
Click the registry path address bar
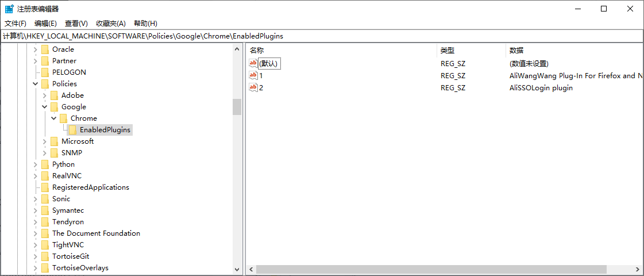(322, 36)
